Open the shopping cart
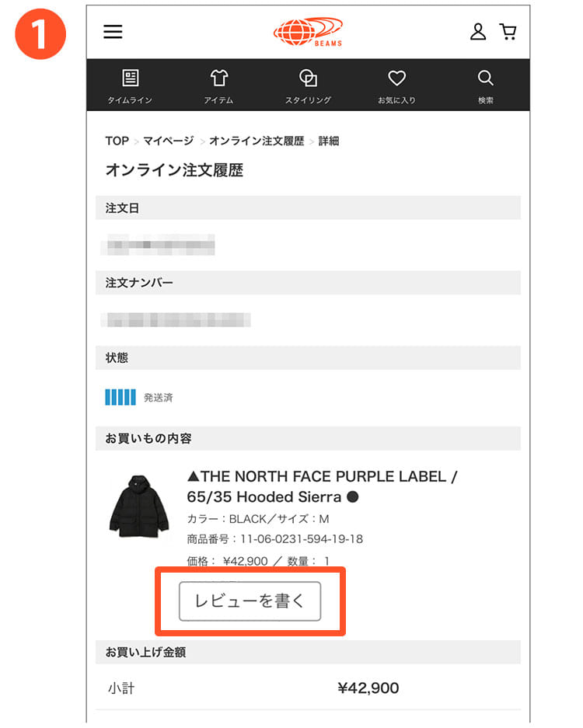The image size is (583, 728). click(x=508, y=32)
